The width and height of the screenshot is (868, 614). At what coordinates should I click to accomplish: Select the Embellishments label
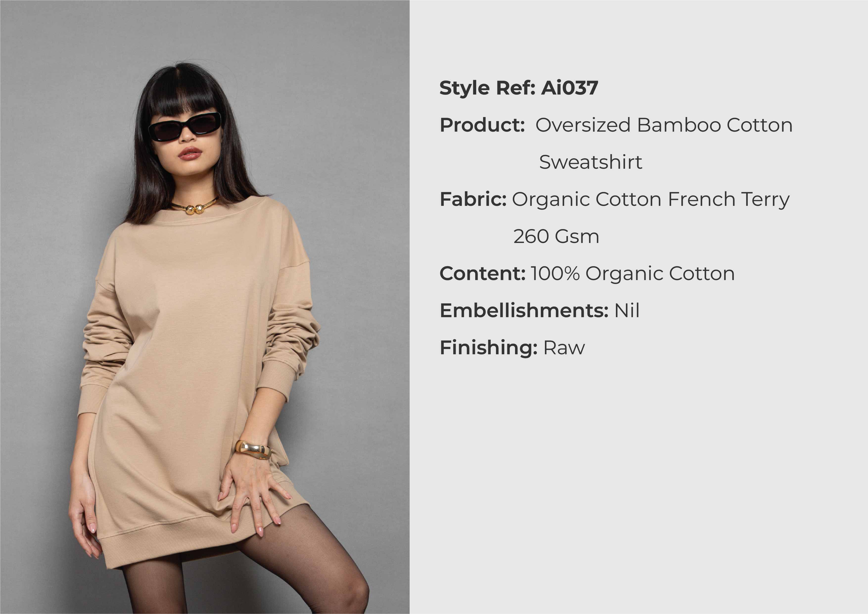coord(524,310)
